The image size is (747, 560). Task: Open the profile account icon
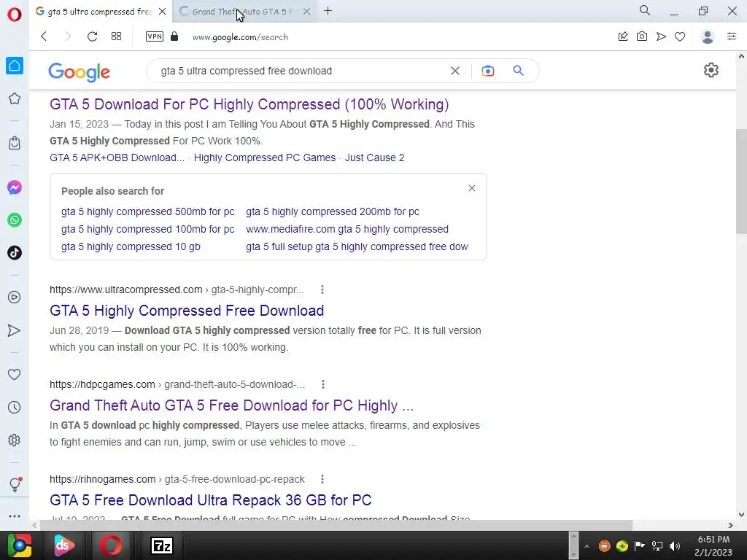pos(708,36)
